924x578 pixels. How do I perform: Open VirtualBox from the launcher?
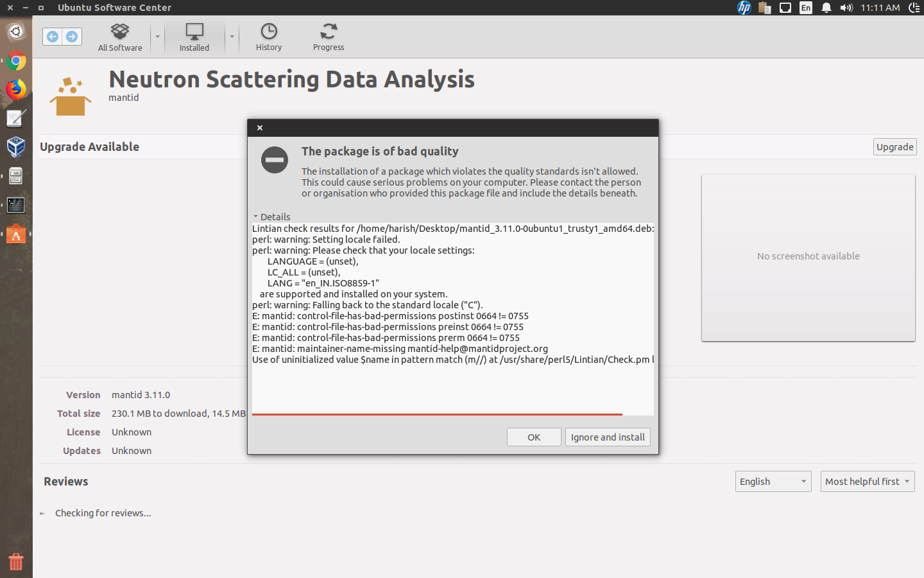click(x=16, y=147)
